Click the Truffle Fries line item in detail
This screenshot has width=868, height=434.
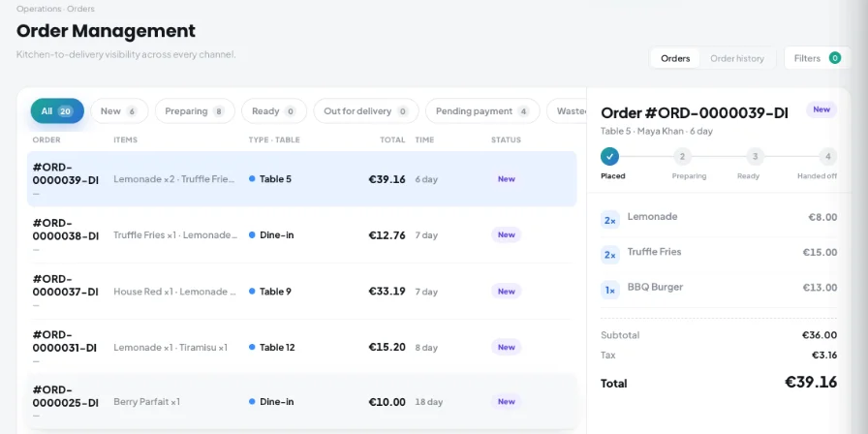(719, 255)
